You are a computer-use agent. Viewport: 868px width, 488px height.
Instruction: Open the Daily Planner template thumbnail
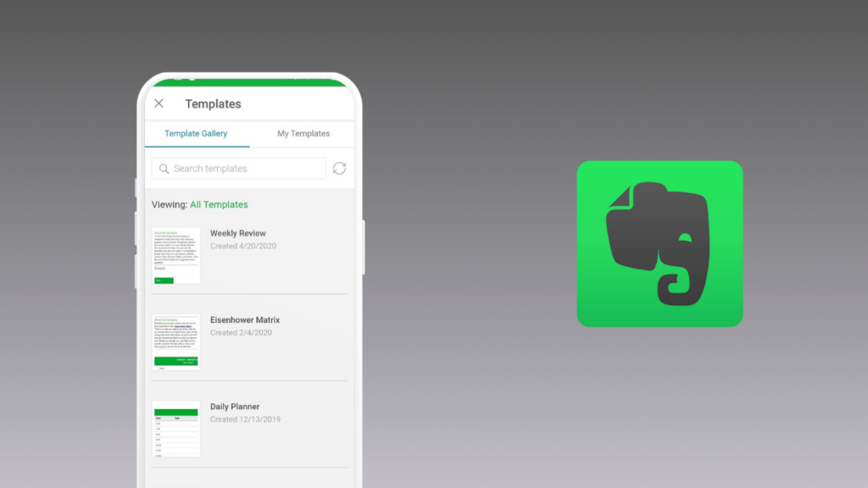click(x=176, y=429)
